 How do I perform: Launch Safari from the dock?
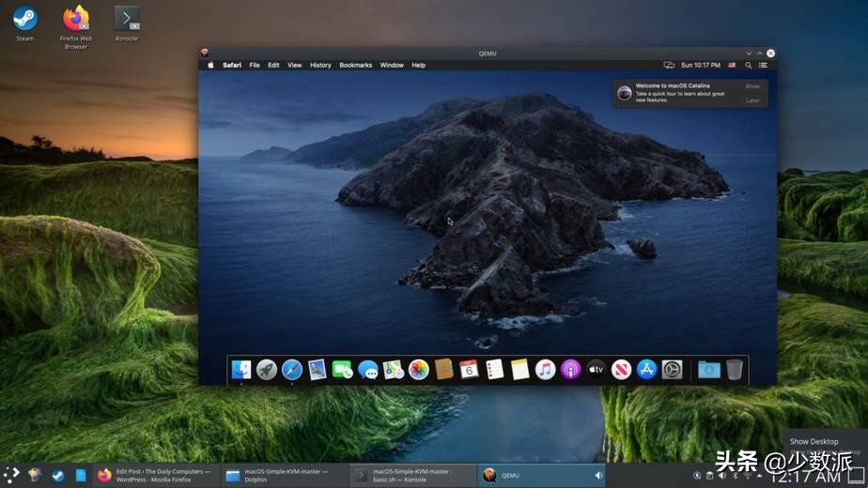point(292,370)
